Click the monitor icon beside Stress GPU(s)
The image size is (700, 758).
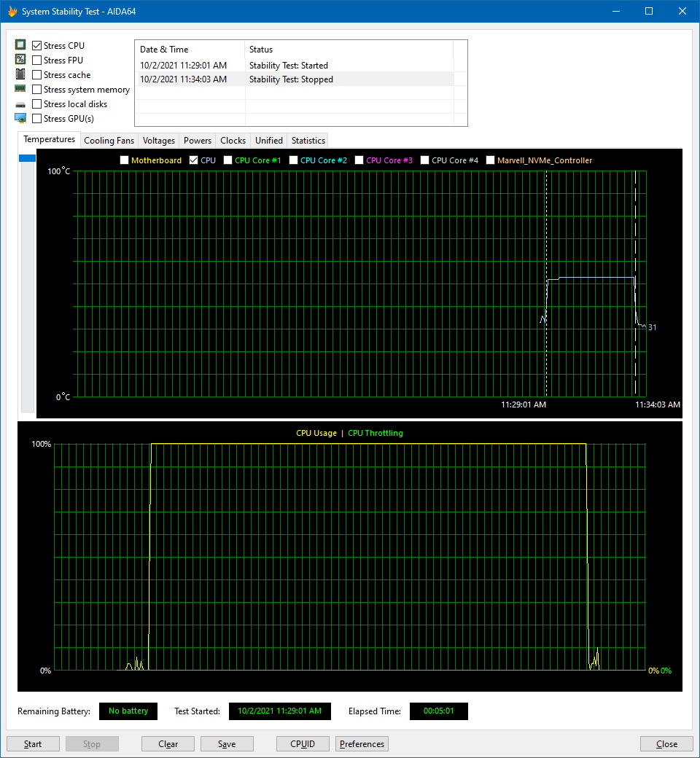(x=20, y=118)
